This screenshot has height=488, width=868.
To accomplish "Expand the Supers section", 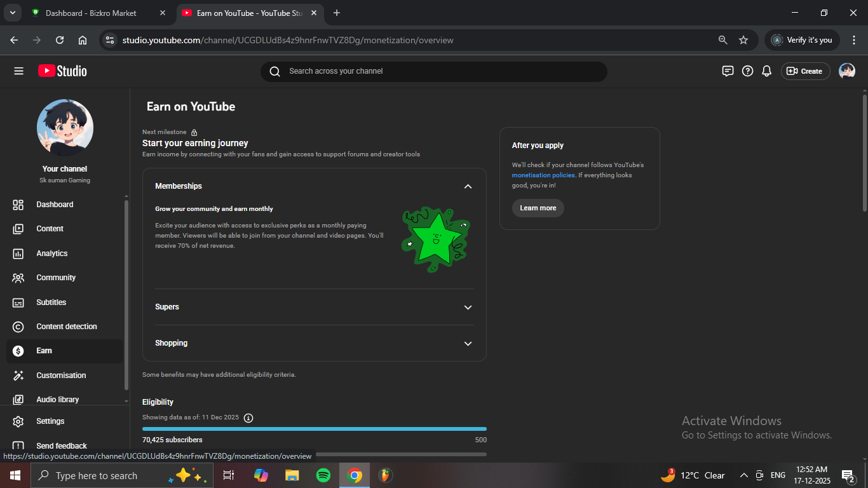I will click(468, 307).
